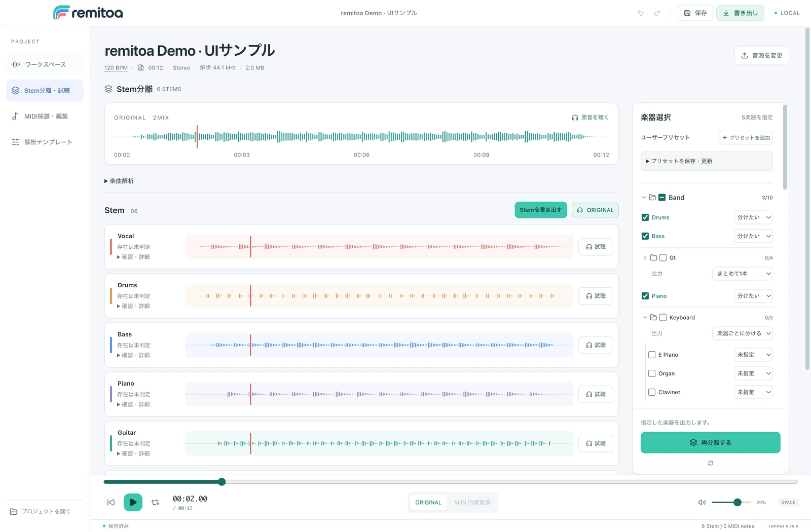Open the ワークスペース sidebar item

click(x=45, y=64)
